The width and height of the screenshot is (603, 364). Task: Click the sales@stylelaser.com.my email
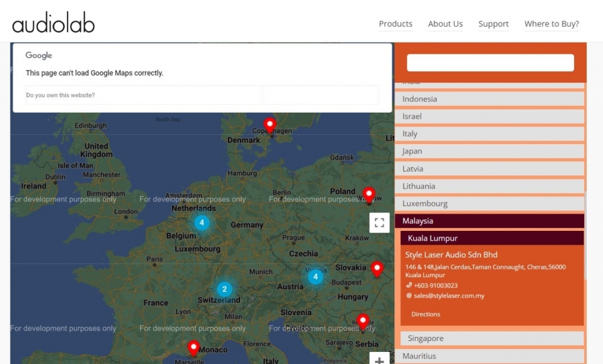(x=449, y=295)
